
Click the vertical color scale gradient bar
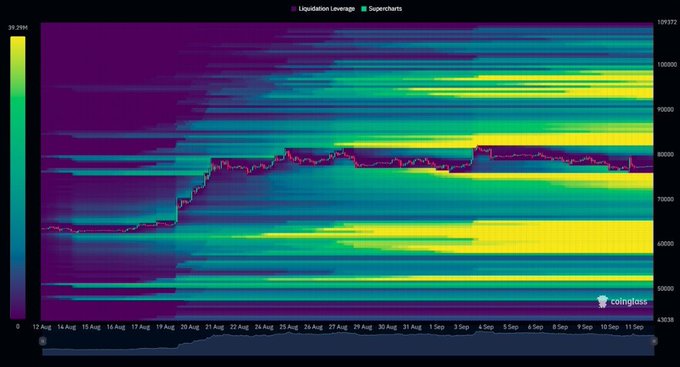[x=18, y=178]
